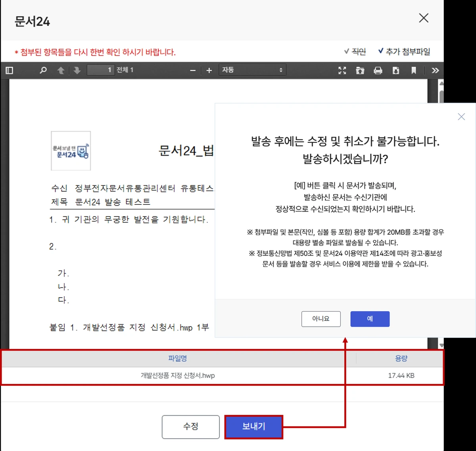The height and width of the screenshot is (451, 476).
Task: Close the 문서24 window with the X
Action: (x=424, y=18)
